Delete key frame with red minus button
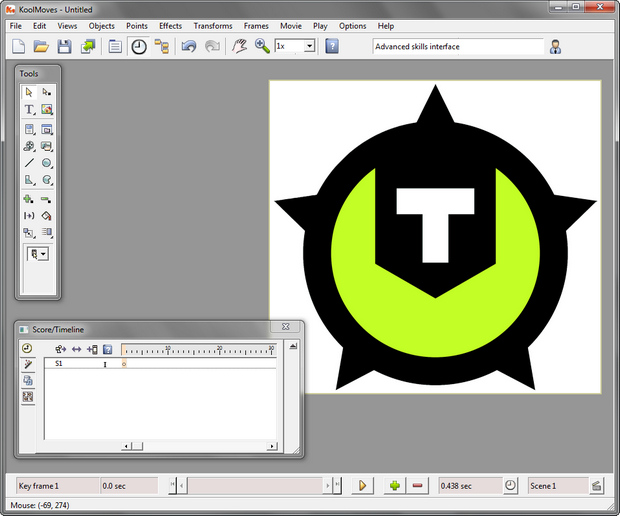The width and height of the screenshot is (620, 516). click(418, 486)
